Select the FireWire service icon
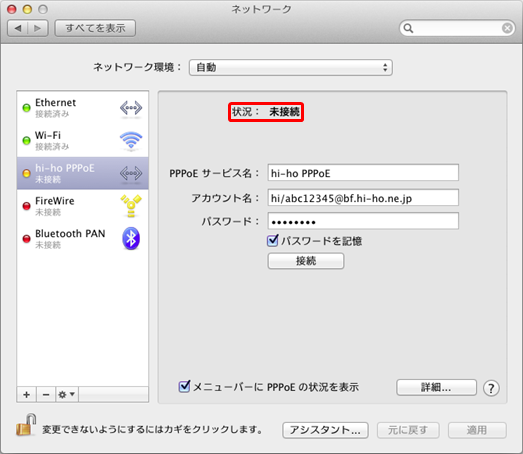 [131, 206]
